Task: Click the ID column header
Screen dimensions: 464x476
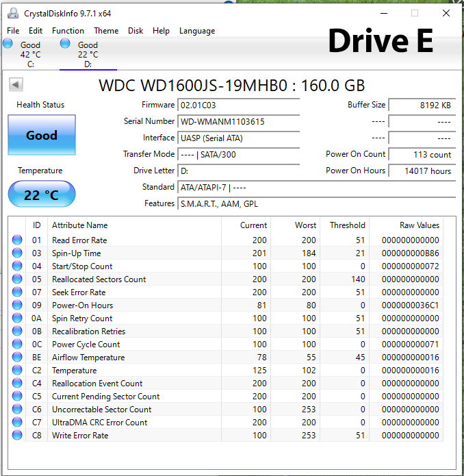Action: [x=36, y=225]
